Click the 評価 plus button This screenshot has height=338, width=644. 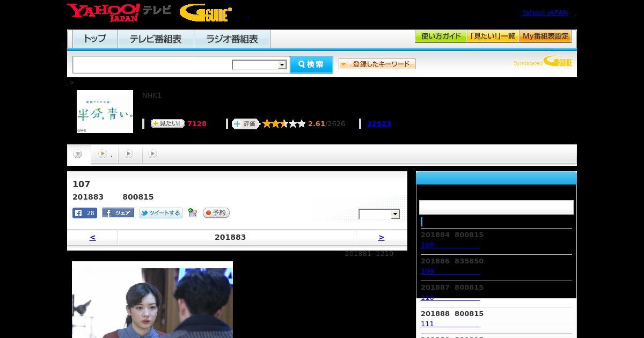tap(245, 124)
